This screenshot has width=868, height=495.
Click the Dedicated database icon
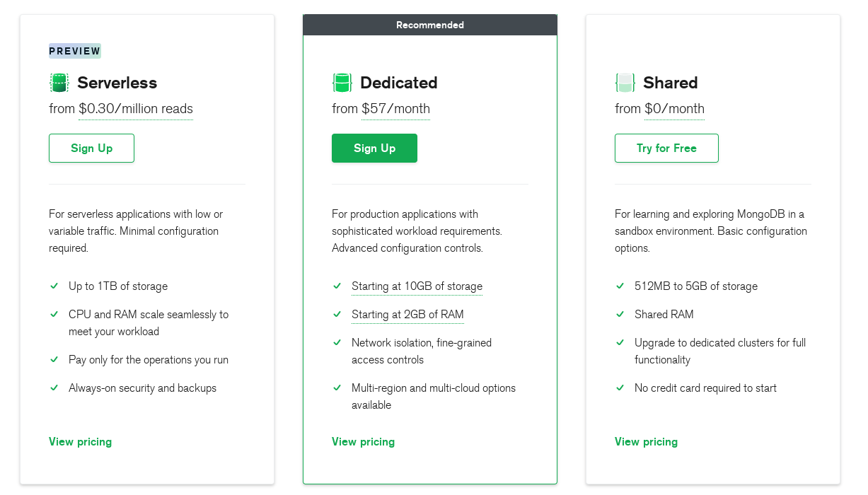pos(342,83)
